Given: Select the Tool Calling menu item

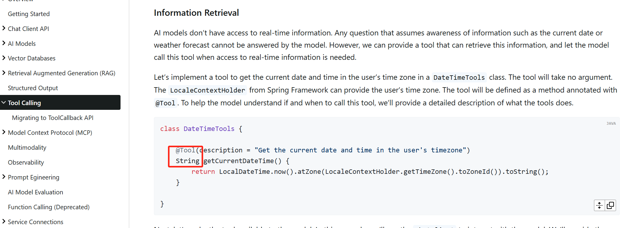Looking at the screenshot, I should (60, 103).
